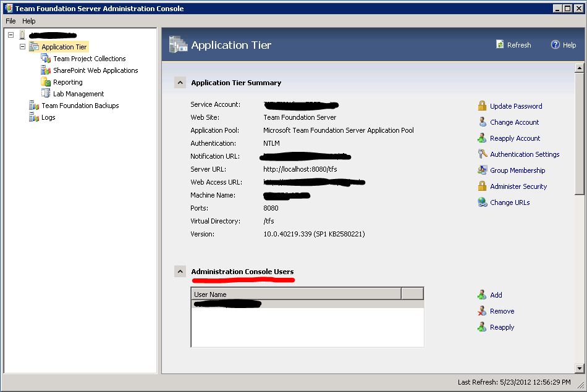587x392 pixels.
Task: Click the Add link for console users
Action: 496,294
